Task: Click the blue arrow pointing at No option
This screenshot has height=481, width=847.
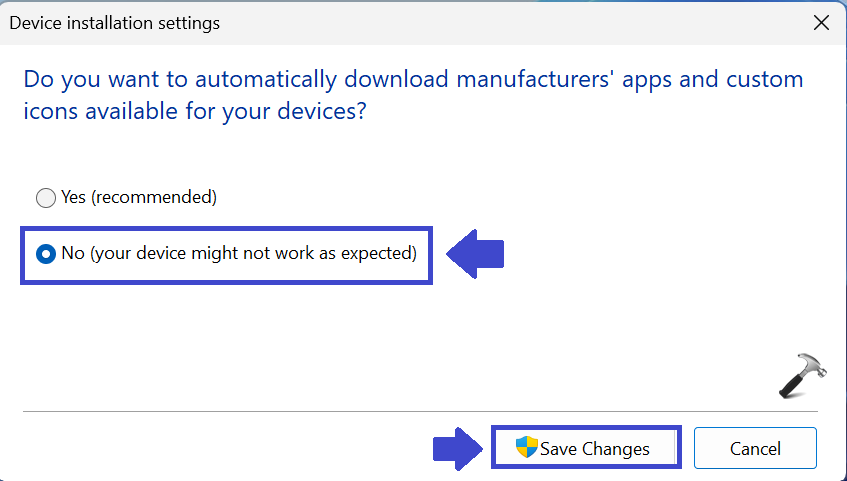Action: pos(475,253)
